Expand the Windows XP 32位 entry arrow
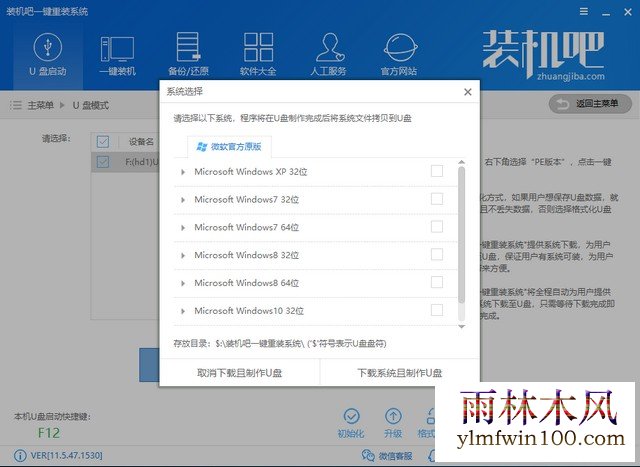640x467 pixels. coord(183,172)
